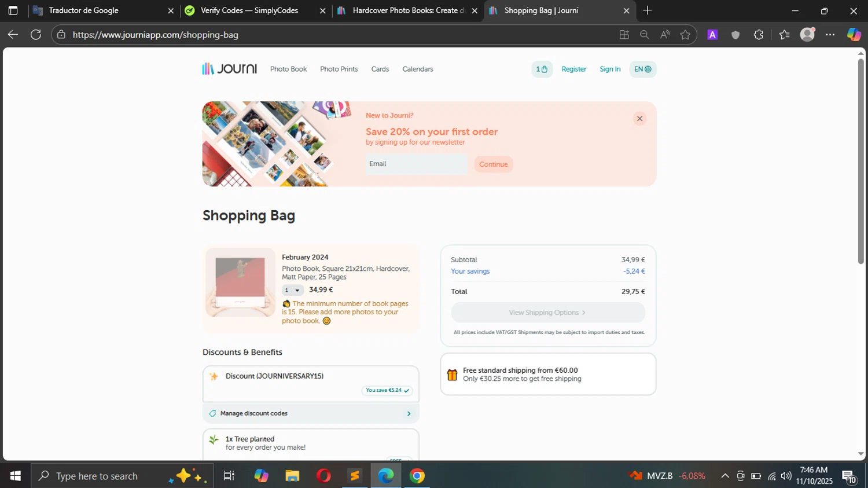Open the Photo Book menu

288,69
